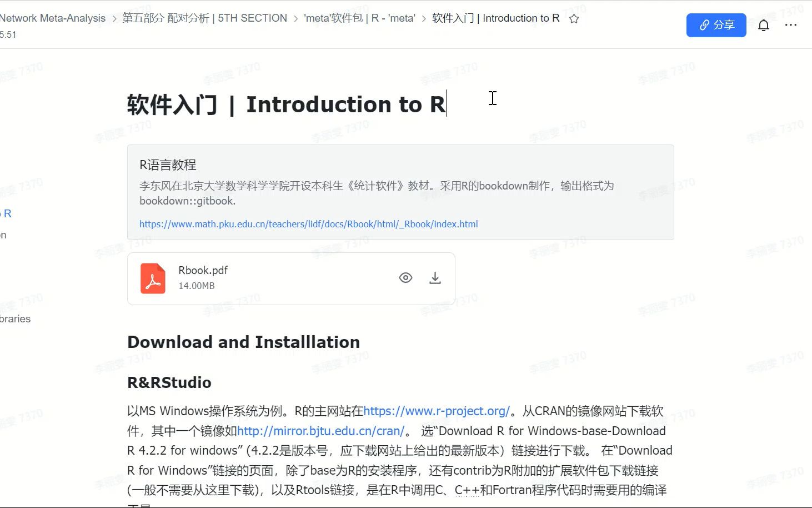
Task: Open the more options ellipsis menu
Action: (x=791, y=25)
